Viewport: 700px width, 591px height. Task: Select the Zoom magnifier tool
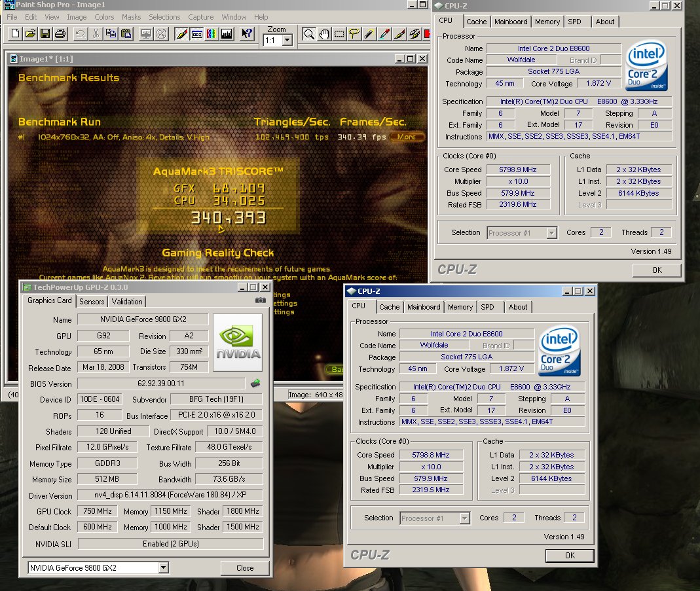tap(309, 33)
